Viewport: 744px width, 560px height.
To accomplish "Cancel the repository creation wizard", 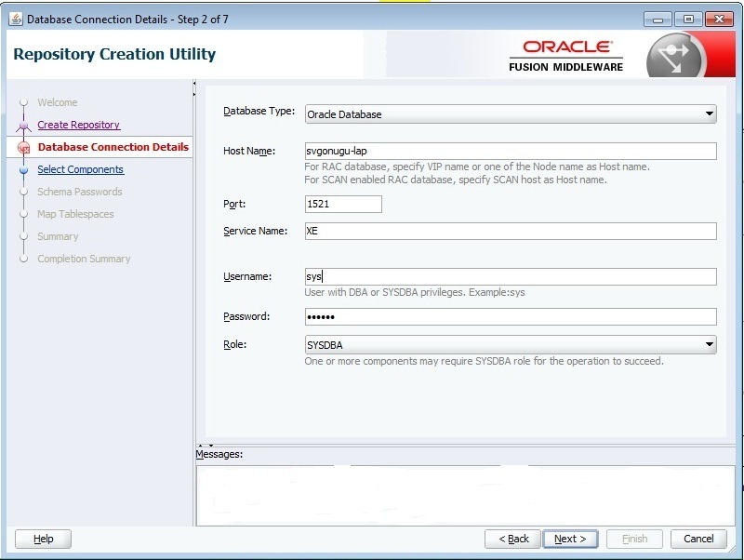I will (698, 539).
